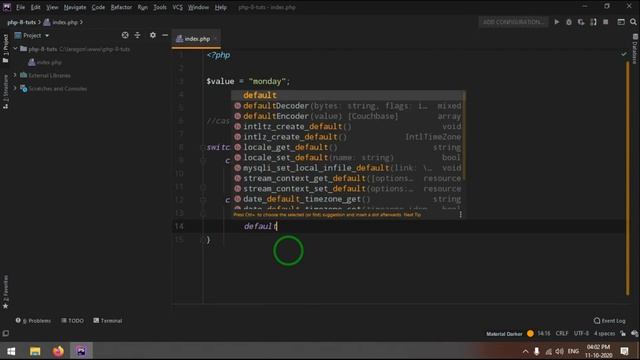Image resolution: width=640 pixels, height=360 pixels.
Task: Select the index.php editor tab
Action: pyautogui.click(x=196, y=39)
